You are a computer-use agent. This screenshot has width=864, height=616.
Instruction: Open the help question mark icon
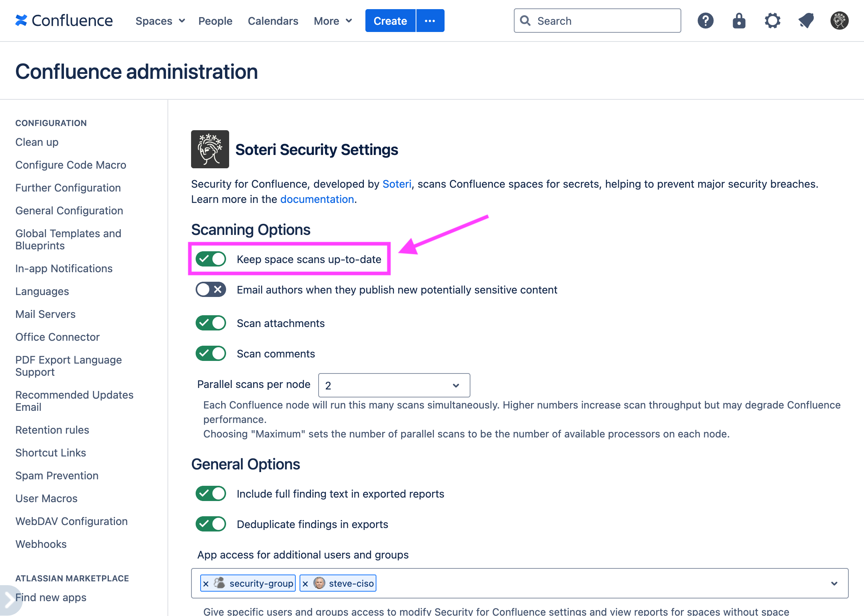click(x=705, y=21)
